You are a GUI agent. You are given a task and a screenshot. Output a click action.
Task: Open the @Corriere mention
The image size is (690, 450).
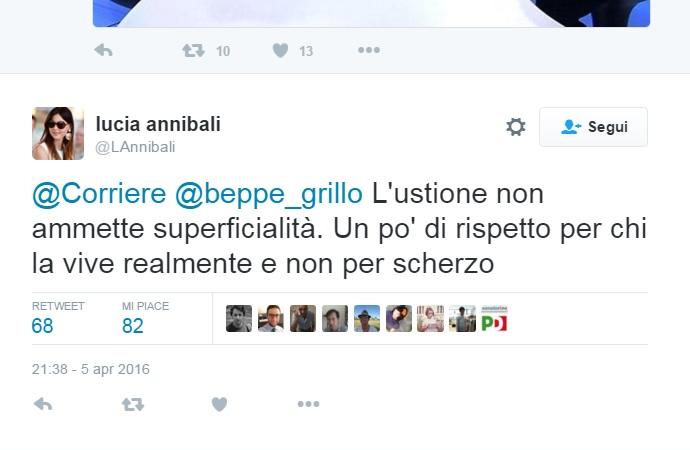[x=99, y=194]
